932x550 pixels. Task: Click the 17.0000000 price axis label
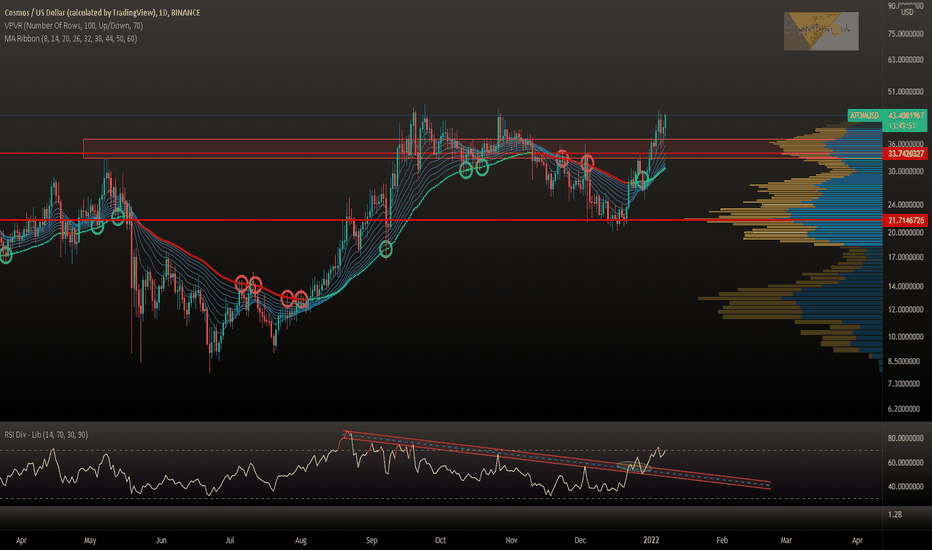[x=905, y=257]
